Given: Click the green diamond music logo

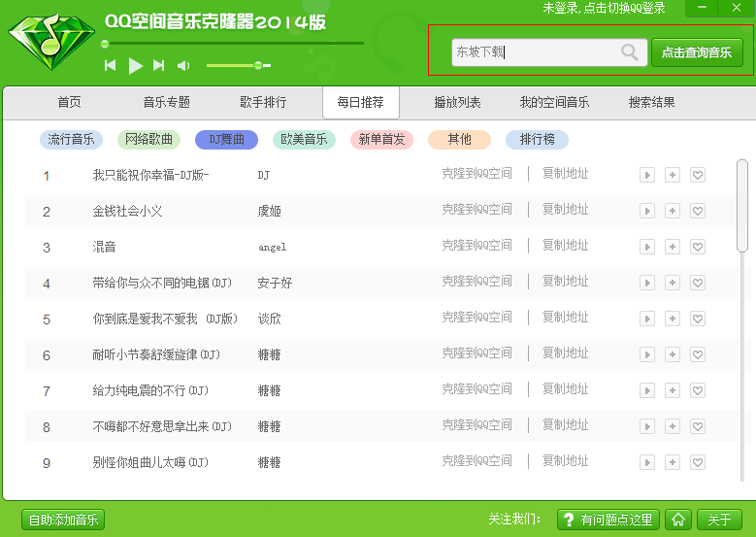Looking at the screenshot, I should (x=51, y=43).
